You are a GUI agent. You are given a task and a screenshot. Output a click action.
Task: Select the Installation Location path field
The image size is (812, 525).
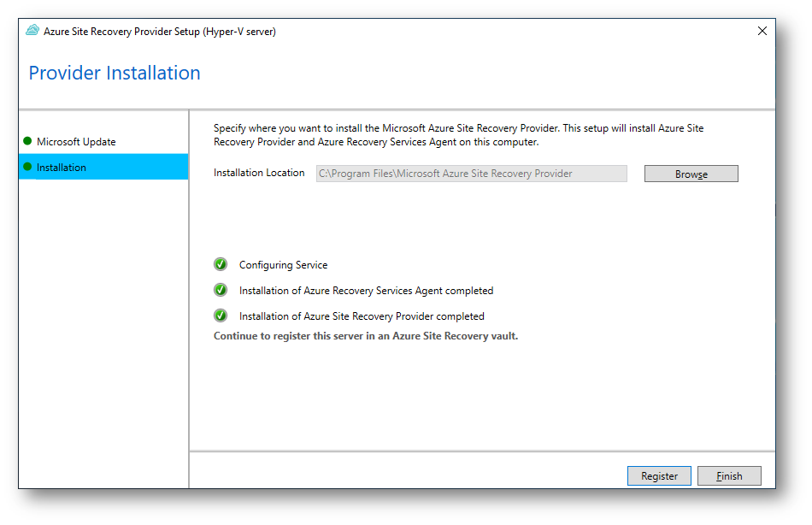pyautogui.click(x=471, y=174)
